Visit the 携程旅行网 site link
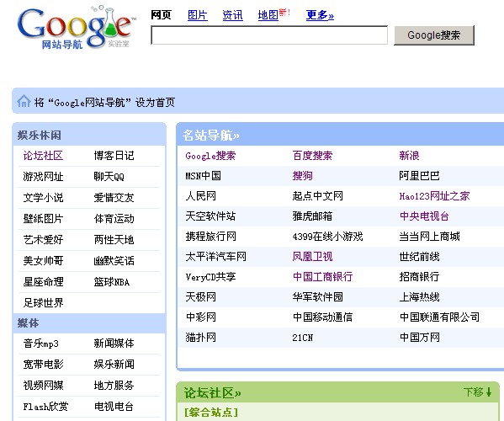Screen dimensions: 504x421 click(x=210, y=237)
